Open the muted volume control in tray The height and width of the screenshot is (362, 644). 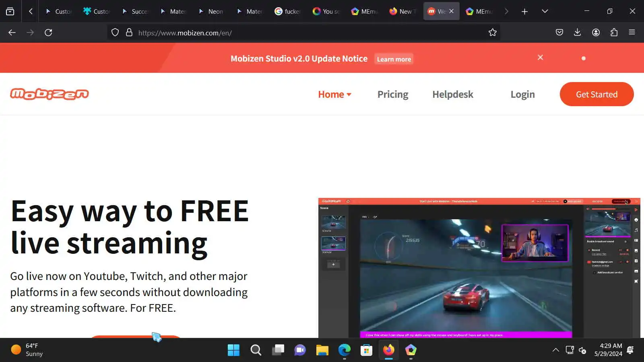[x=582, y=350]
